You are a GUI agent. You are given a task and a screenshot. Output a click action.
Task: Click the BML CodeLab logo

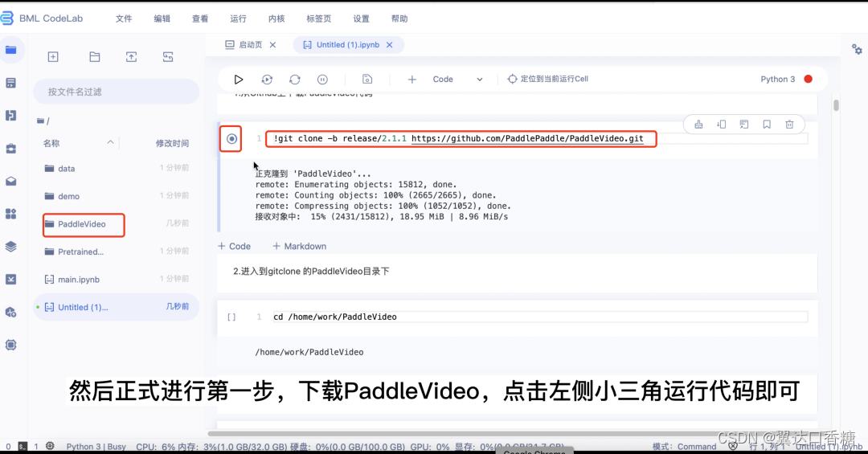point(42,18)
